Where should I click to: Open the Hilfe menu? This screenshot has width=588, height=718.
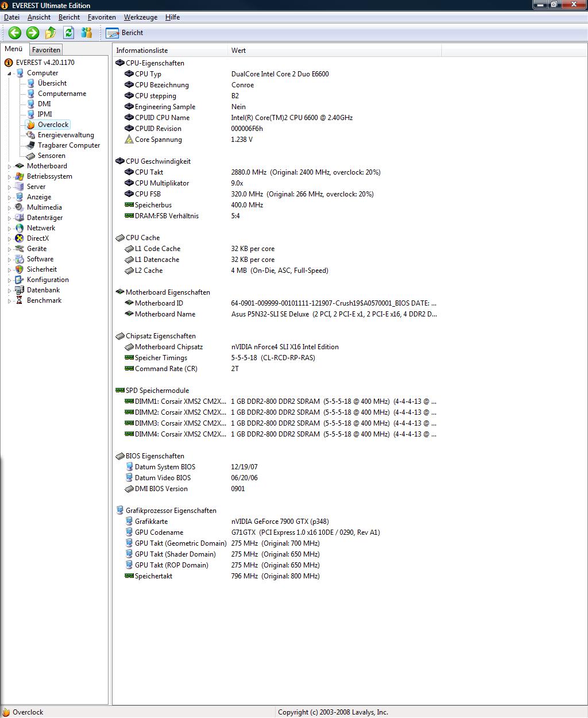[x=173, y=17]
